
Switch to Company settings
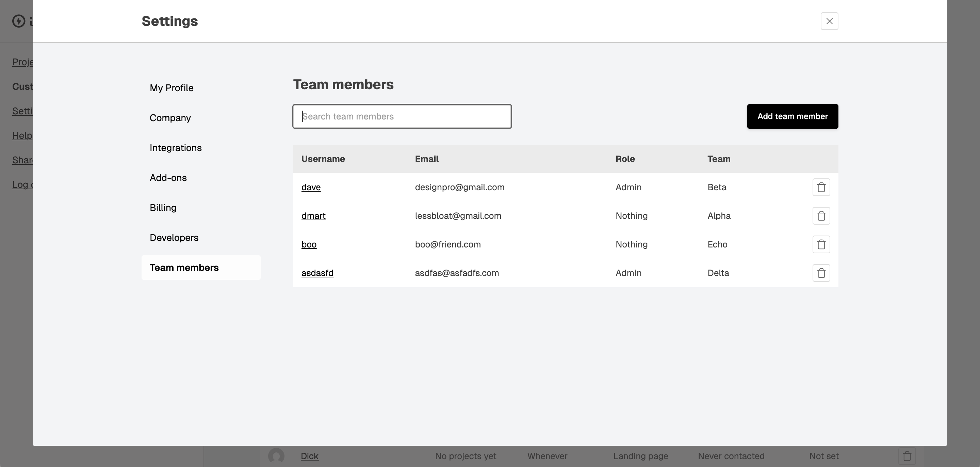click(170, 118)
